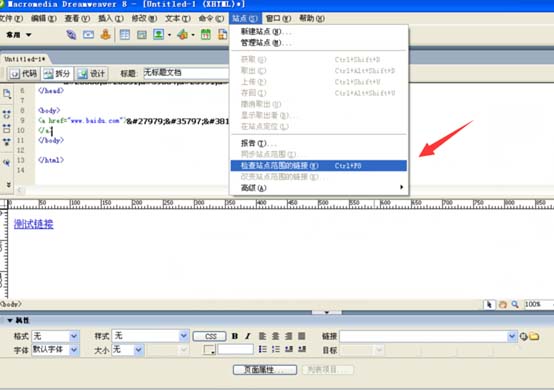Click the 页面属性 (Page Properties) button
This screenshot has height=390, width=554.
265,370
